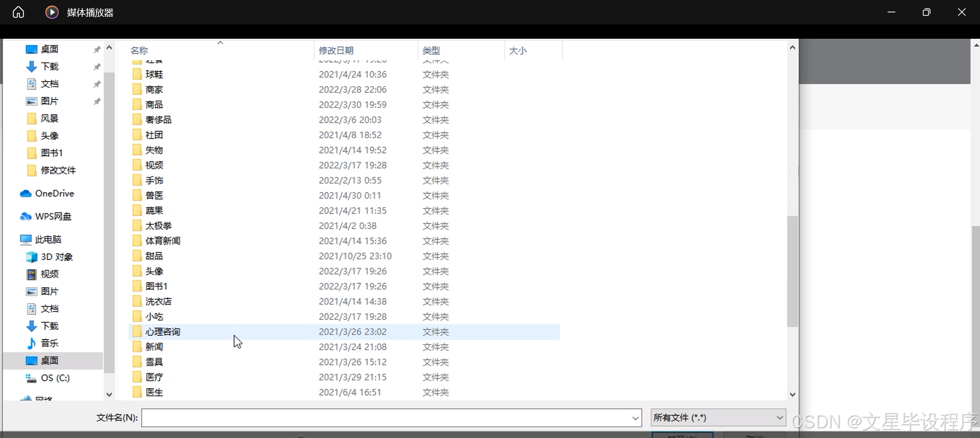The height and width of the screenshot is (438, 980).
Task: Open 图片 in quick access sidebar
Action: pyautogui.click(x=50, y=101)
